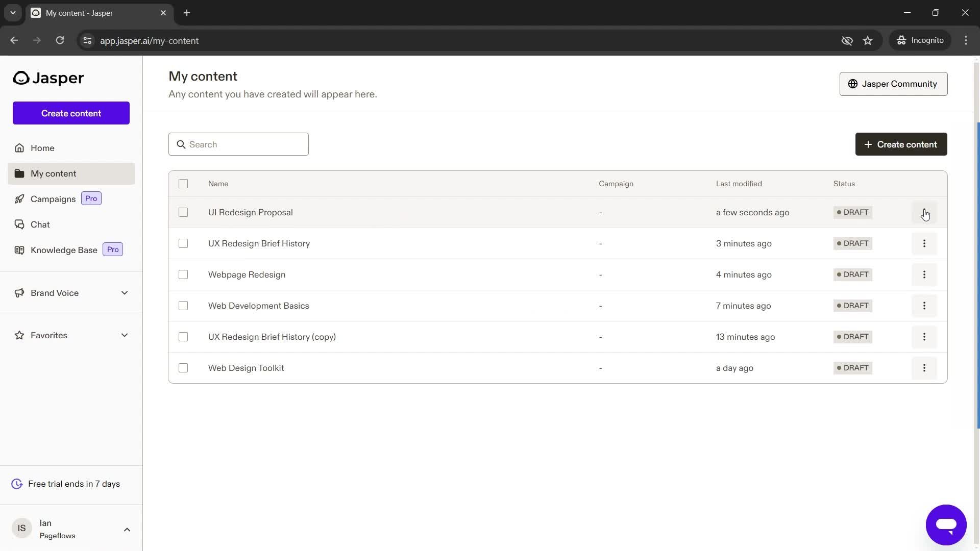This screenshot has width=980, height=551.
Task: Click the Jasper logo icon in sidebar
Action: (x=21, y=78)
